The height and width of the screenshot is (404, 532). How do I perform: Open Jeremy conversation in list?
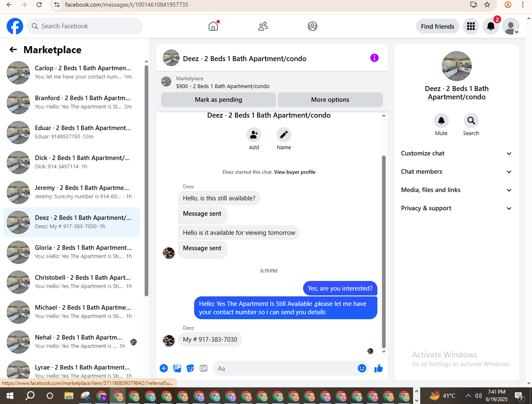pyautogui.click(x=71, y=192)
